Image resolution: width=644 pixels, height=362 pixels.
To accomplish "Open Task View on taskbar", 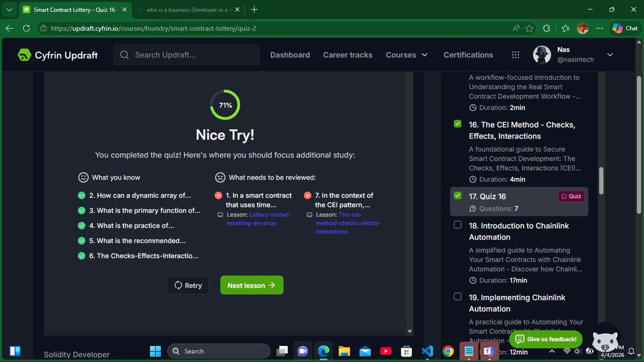I will [x=282, y=351].
